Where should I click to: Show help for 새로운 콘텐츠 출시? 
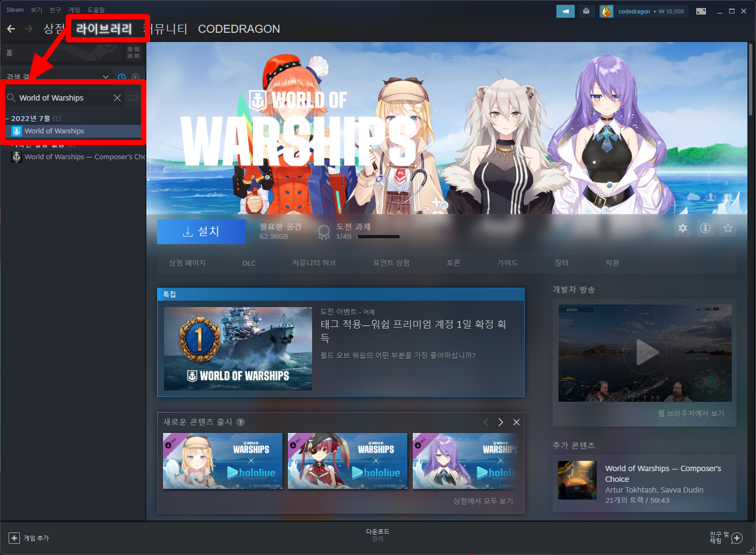241,422
